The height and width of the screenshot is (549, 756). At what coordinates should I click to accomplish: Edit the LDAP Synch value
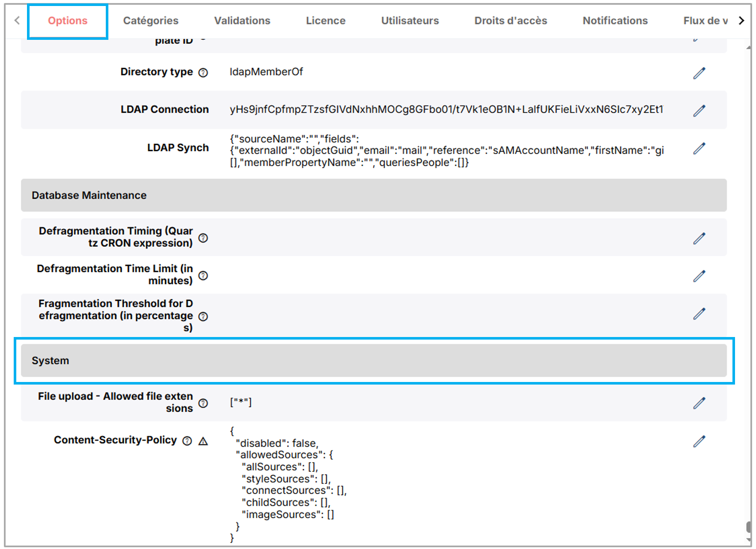(699, 149)
